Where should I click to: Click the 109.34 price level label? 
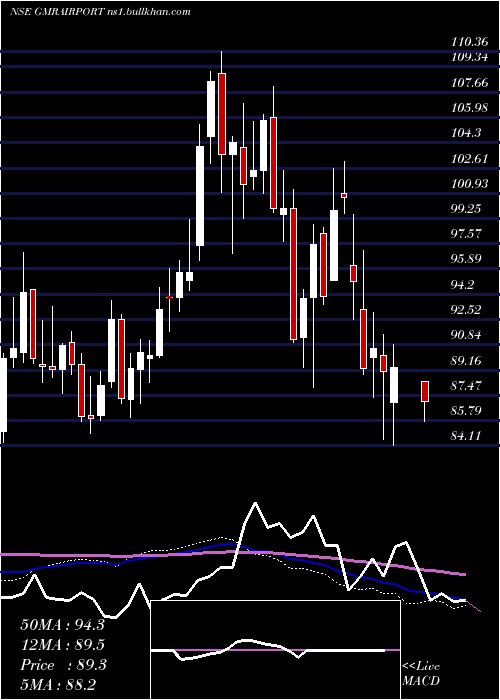468,57
